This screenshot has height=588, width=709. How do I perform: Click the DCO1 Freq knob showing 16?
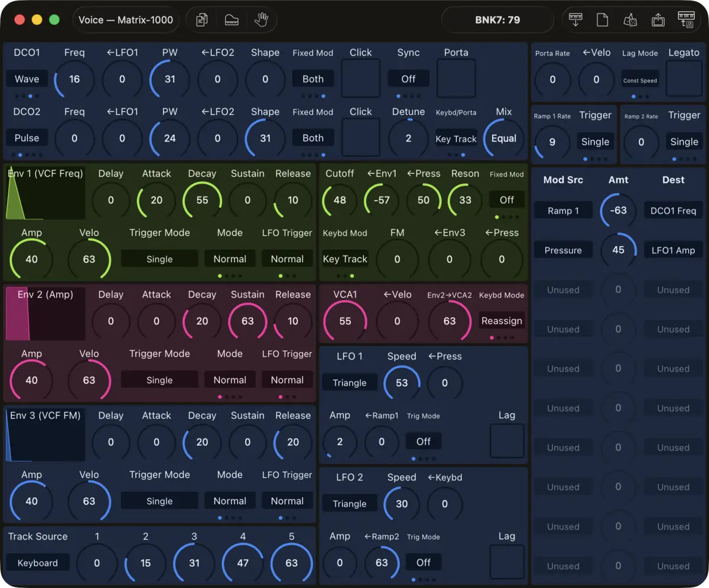pyautogui.click(x=74, y=79)
